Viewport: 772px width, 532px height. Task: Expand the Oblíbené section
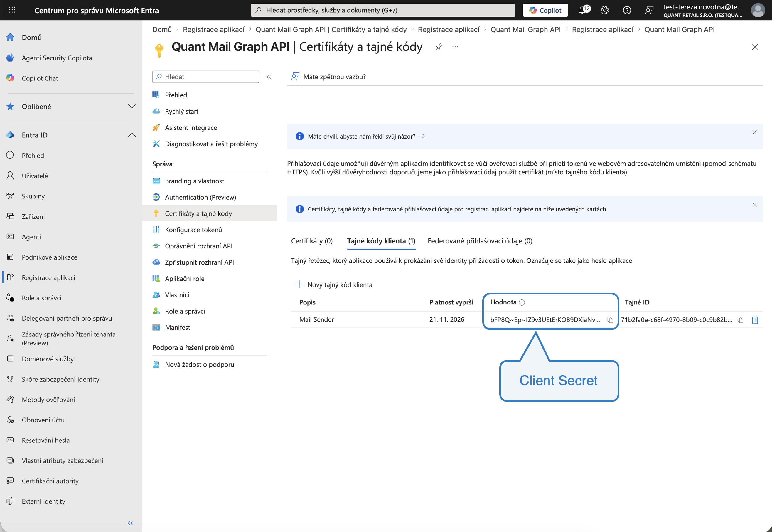(132, 106)
